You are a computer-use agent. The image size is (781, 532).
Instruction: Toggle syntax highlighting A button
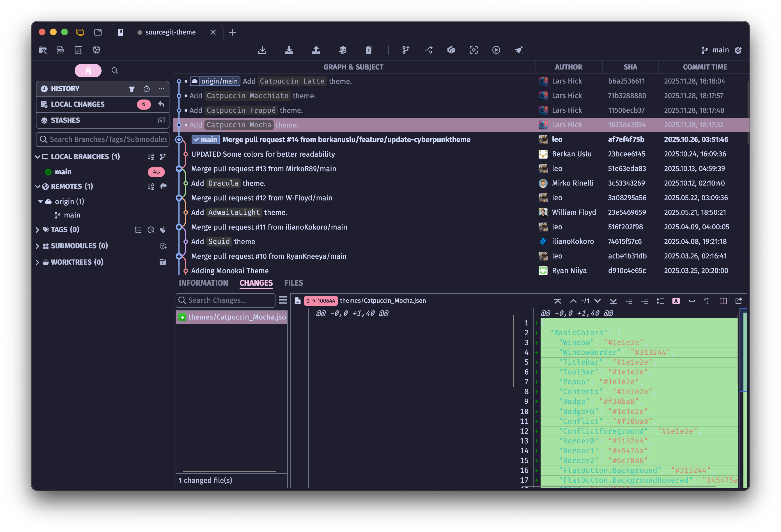[676, 300]
